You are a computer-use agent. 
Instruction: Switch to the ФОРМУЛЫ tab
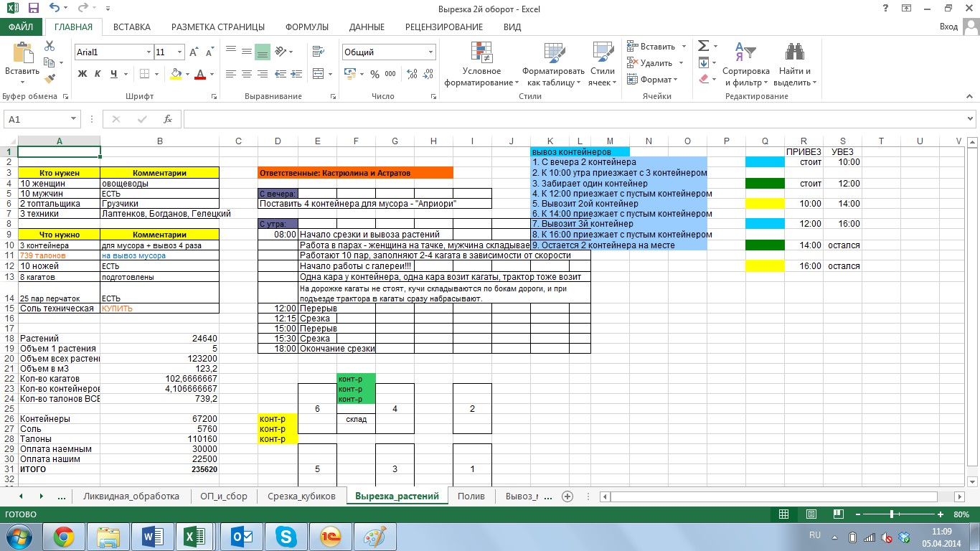(307, 27)
